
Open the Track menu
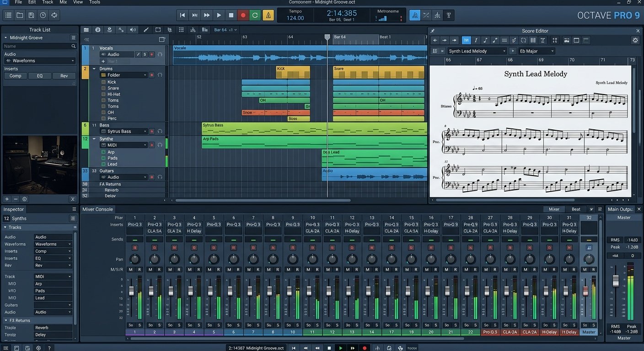[x=48, y=2]
